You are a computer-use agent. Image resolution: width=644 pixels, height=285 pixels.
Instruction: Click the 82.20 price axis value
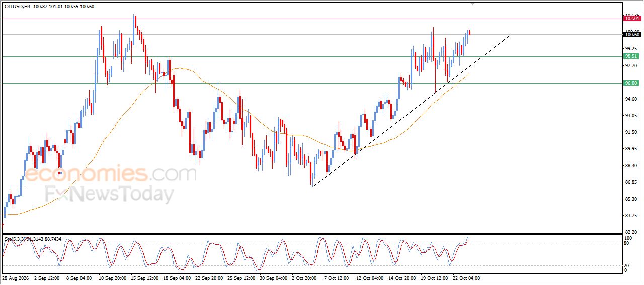click(631, 232)
